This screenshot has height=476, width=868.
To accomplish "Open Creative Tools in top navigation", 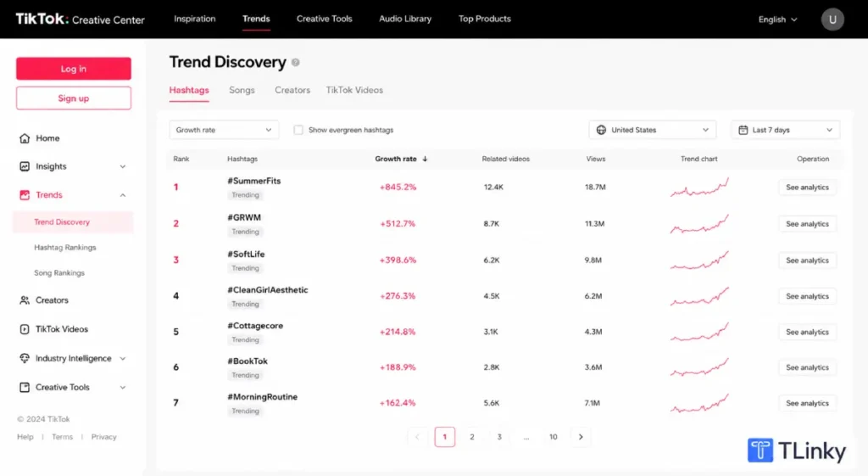I will (x=325, y=19).
